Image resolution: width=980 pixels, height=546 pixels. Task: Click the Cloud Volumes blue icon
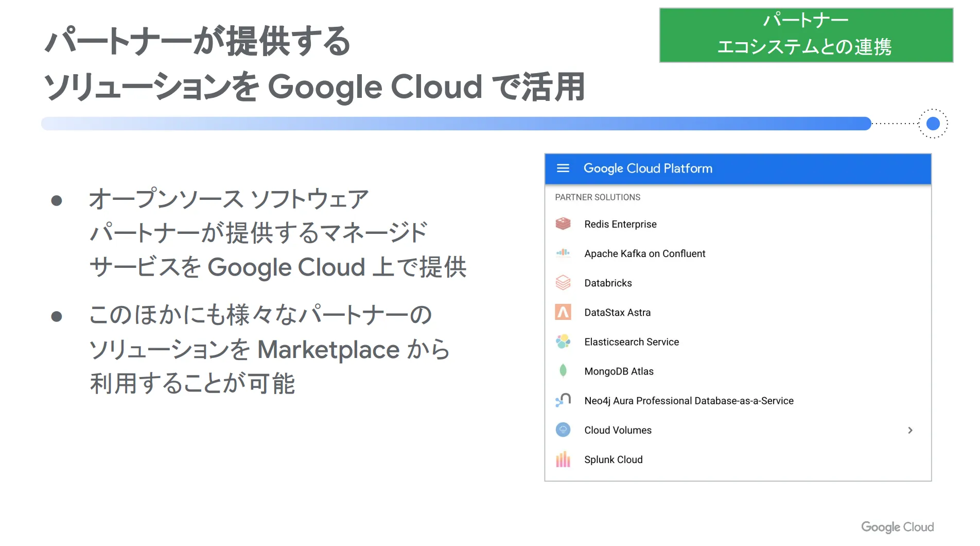[563, 430]
